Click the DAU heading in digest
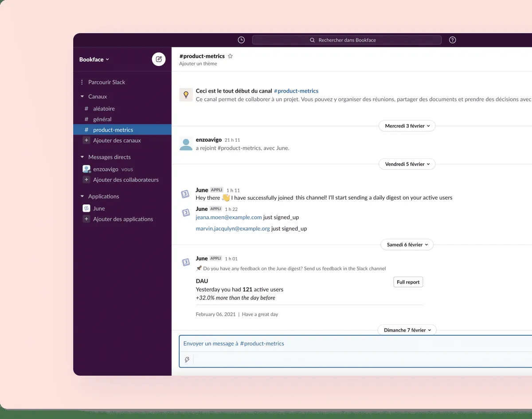Viewport: 532px width, 419px height. (202, 281)
